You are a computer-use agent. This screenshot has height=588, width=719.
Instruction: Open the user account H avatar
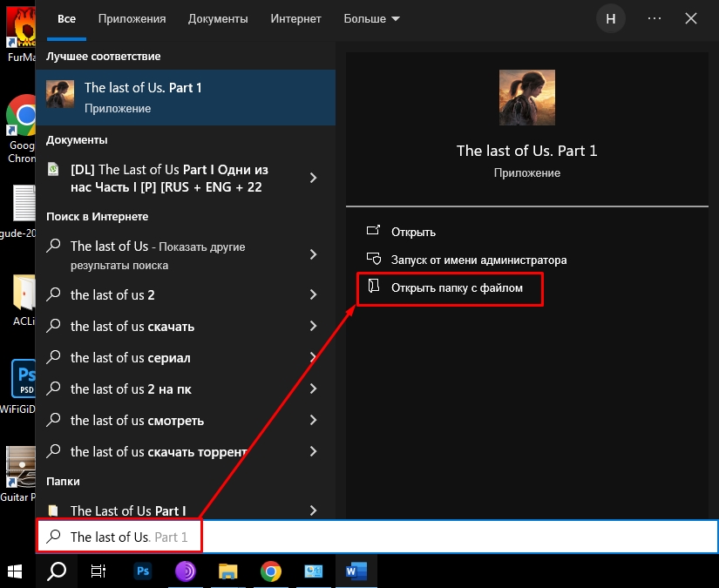point(610,19)
